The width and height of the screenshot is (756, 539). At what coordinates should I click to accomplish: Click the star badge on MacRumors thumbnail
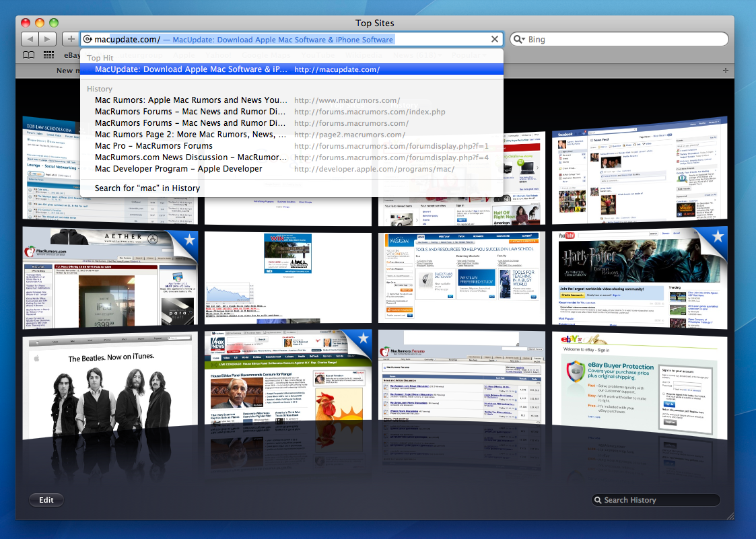[x=189, y=239]
